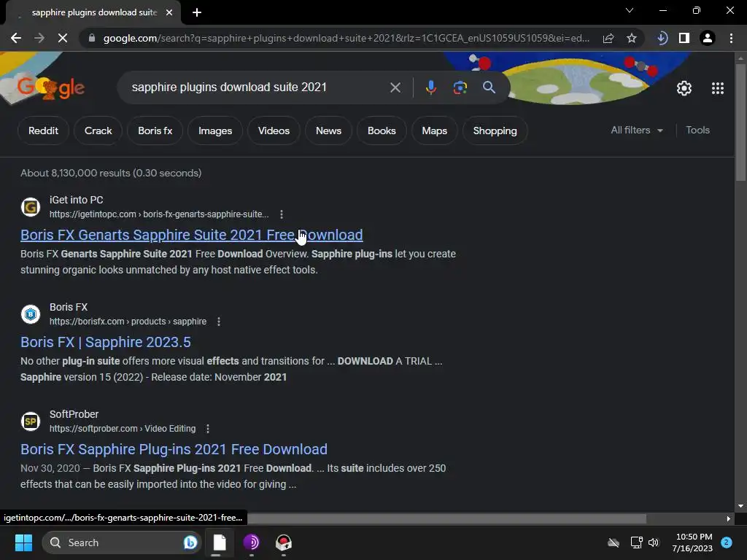Open more options for SoftProber result
The image size is (747, 560).
pyautogui.click(x=208, y=429)
